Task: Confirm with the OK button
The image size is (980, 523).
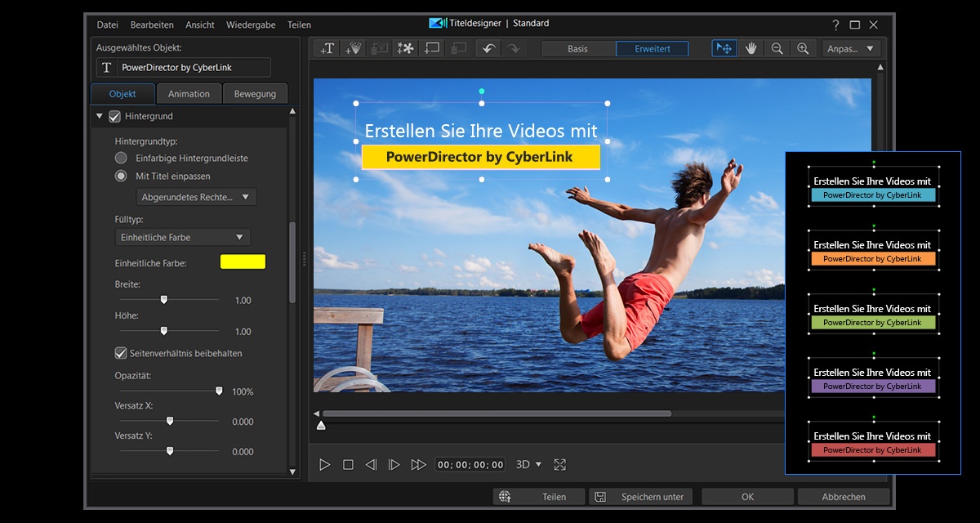Action: (747, 496)
